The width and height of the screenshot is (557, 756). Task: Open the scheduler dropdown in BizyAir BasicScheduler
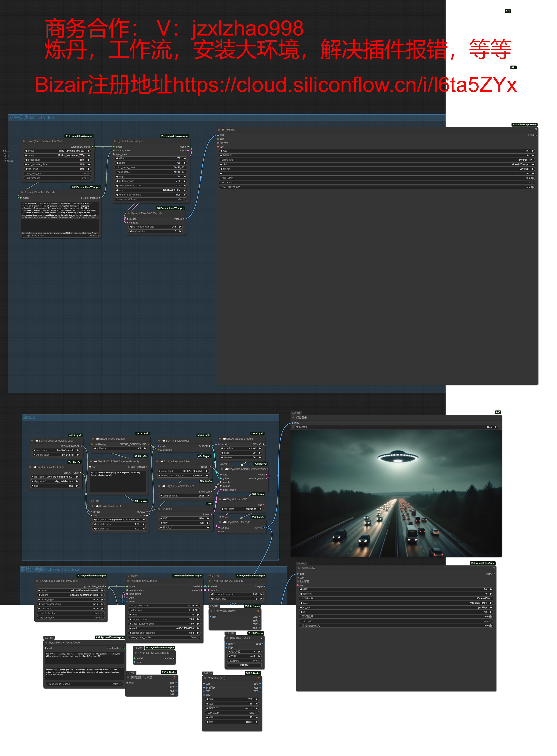(x=241, y=448)
